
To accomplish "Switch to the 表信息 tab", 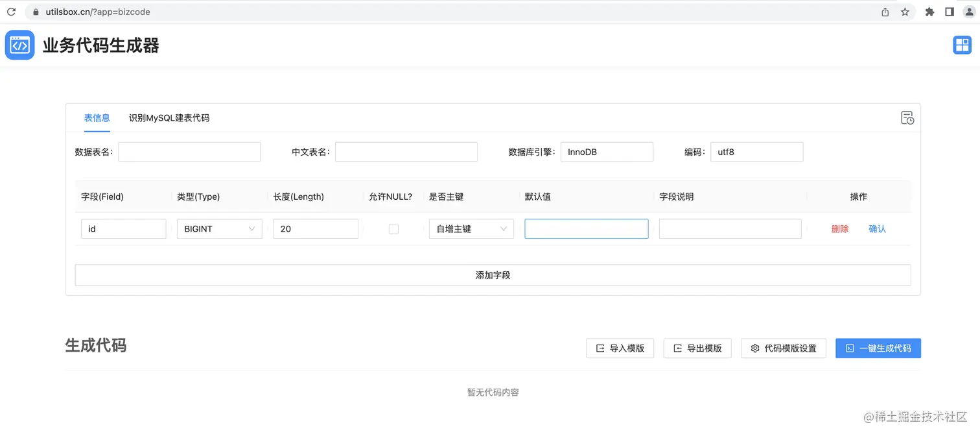I will coord(97,118).
